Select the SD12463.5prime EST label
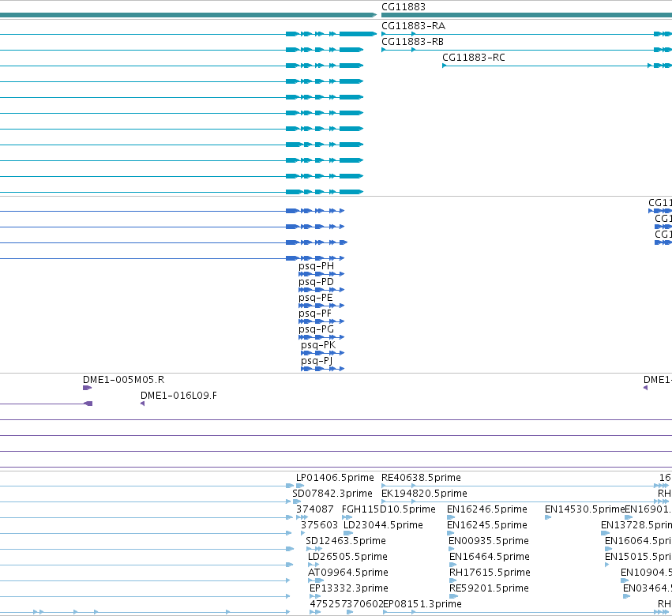The image size is (672, 616). [346, 541]
